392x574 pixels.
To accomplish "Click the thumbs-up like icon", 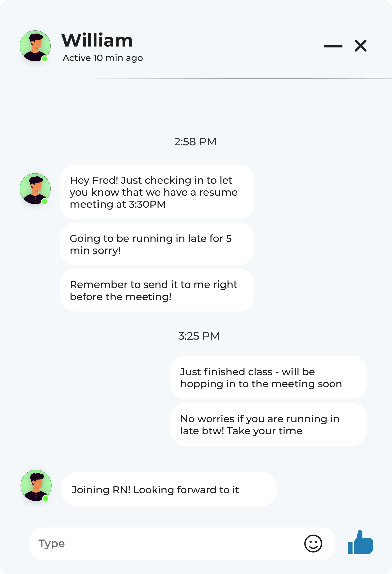I will (360, 543).
